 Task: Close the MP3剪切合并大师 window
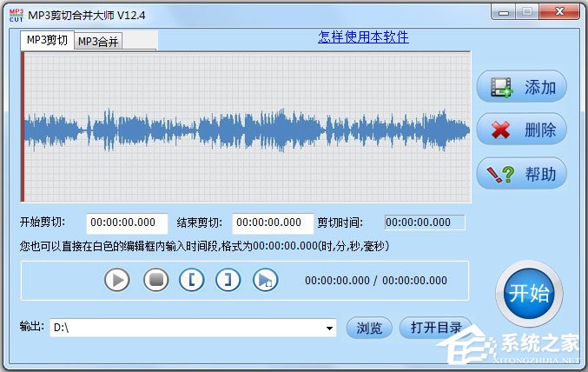pos(560,12)
